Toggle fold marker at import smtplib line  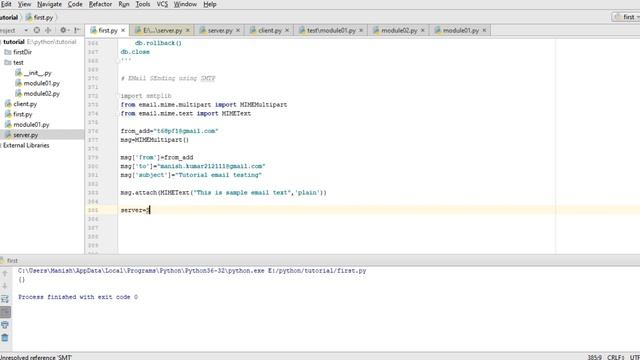(x=118, y=96)
